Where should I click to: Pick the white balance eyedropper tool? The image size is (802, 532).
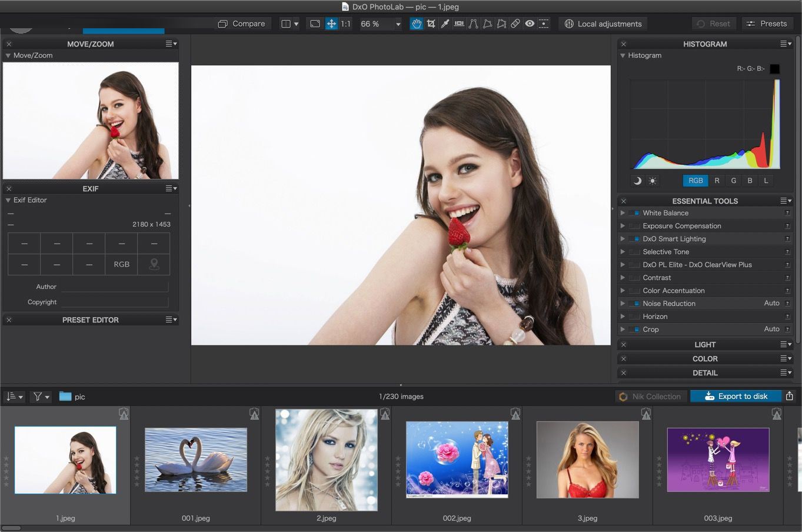tap(445, 24)
